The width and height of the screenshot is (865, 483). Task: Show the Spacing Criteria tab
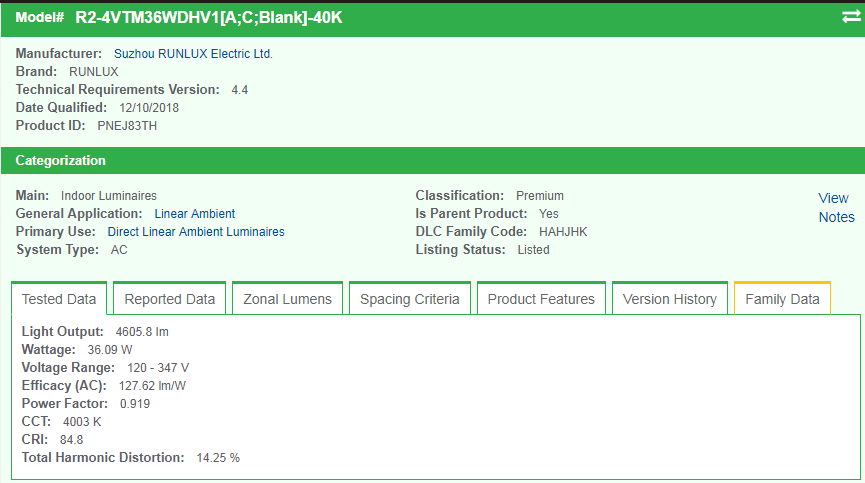pyautogui.click(x=409, y=299)
